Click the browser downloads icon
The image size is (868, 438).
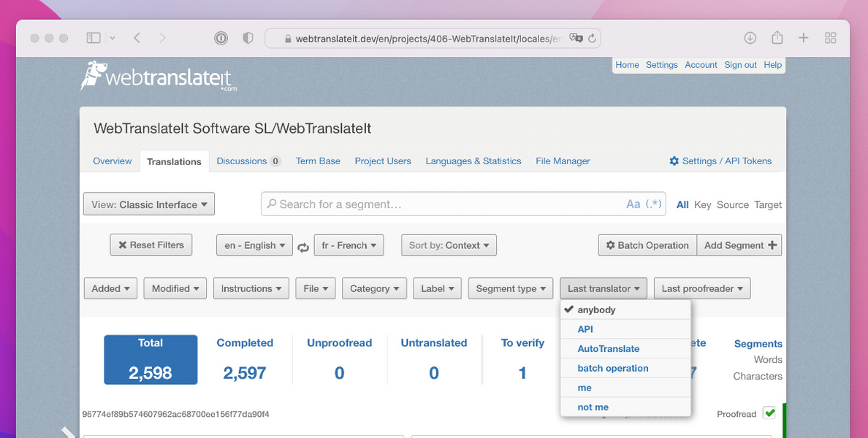pyautogui.click(x=750, y=37)
